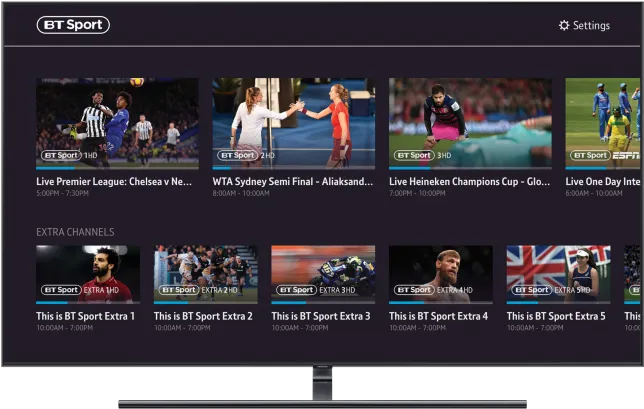This screenshot has width=644, height=409.
Task: Click the BT Sport 1HD channel badge
Action: point(69,155)
